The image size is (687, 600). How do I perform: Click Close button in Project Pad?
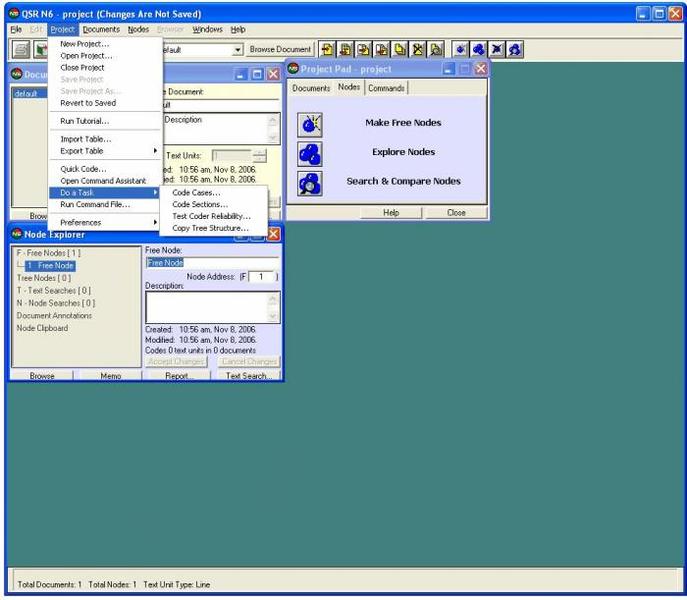point(456,213)
